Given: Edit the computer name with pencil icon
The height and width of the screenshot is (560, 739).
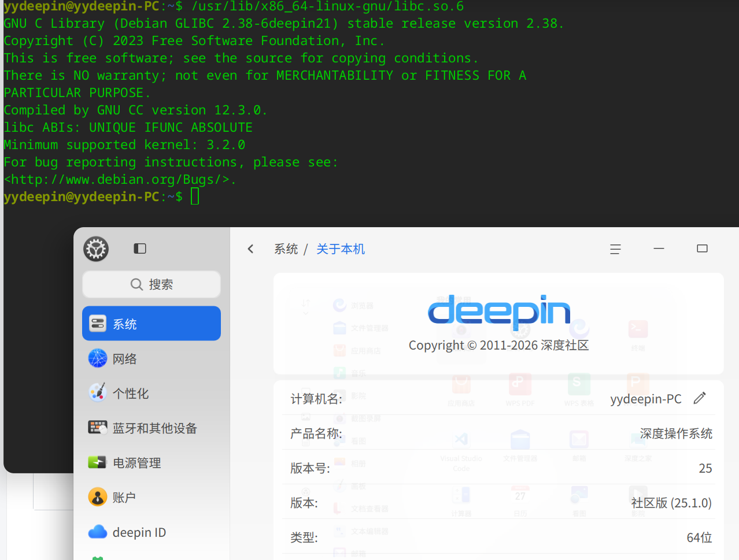Looking at the screenshot, I should (700, 398).
